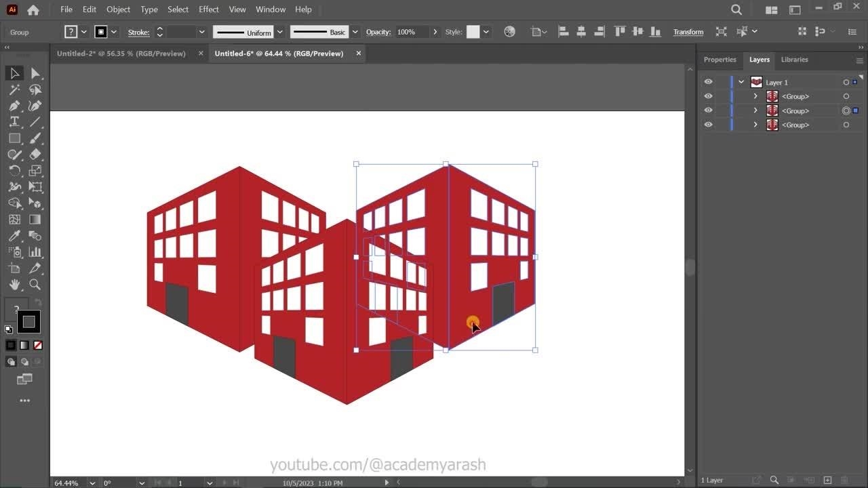Click Horizontal Align Center icon
Image resolution: width=868 pixels, height=488 pixels.
(581, 32)
